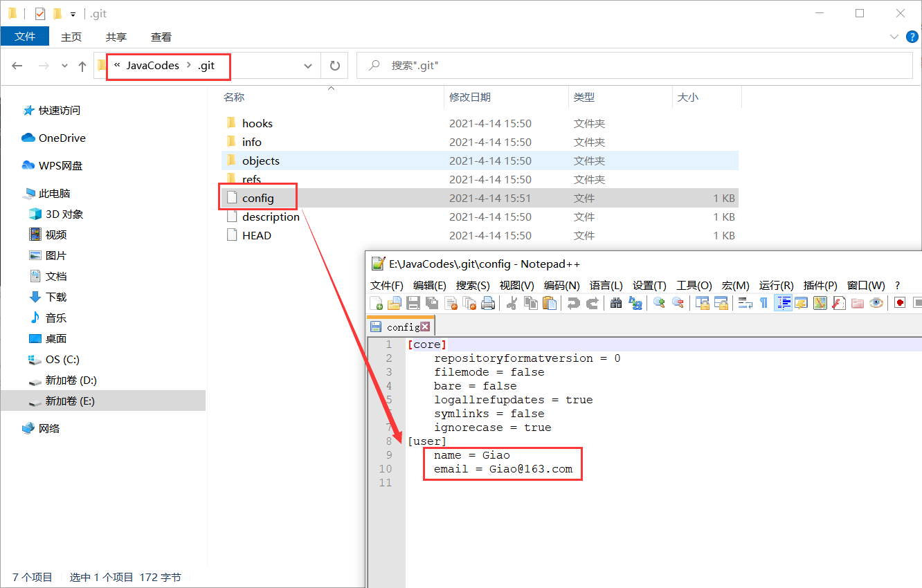The image size is (922, 588).
Task: Open the 编辑(E) menu in Notepad++
Action: tap(429, 285)
